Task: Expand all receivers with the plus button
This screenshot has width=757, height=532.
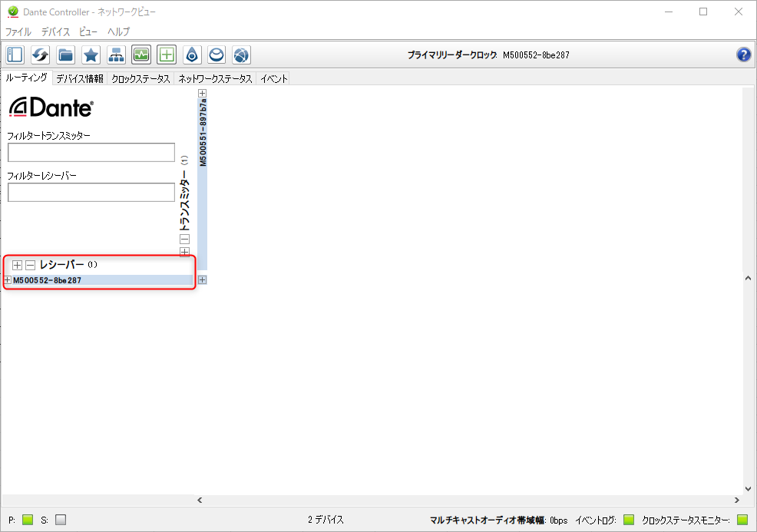Action: point(18,265)
